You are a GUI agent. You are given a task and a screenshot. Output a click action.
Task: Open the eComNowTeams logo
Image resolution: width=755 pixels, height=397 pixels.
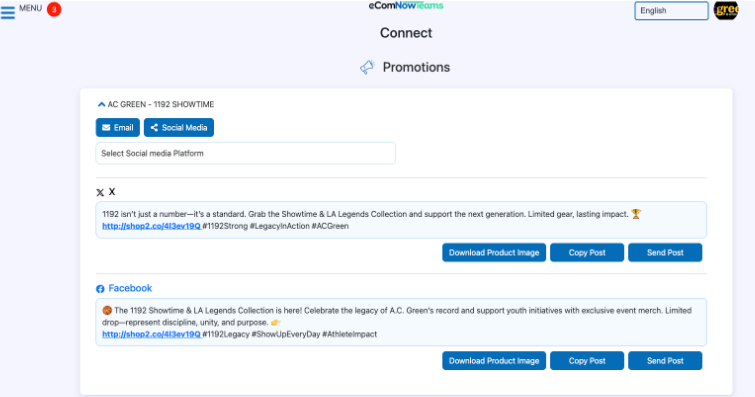(x=406, y=5)
